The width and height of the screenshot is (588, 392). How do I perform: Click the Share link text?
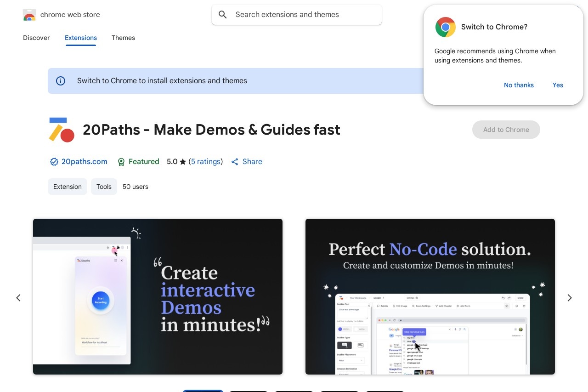tap(252, 162)
